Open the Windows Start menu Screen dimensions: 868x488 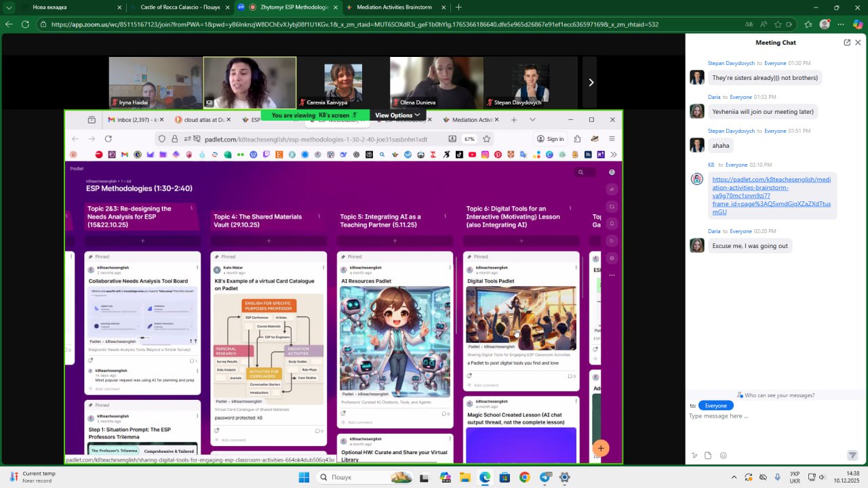coord(304,477)
